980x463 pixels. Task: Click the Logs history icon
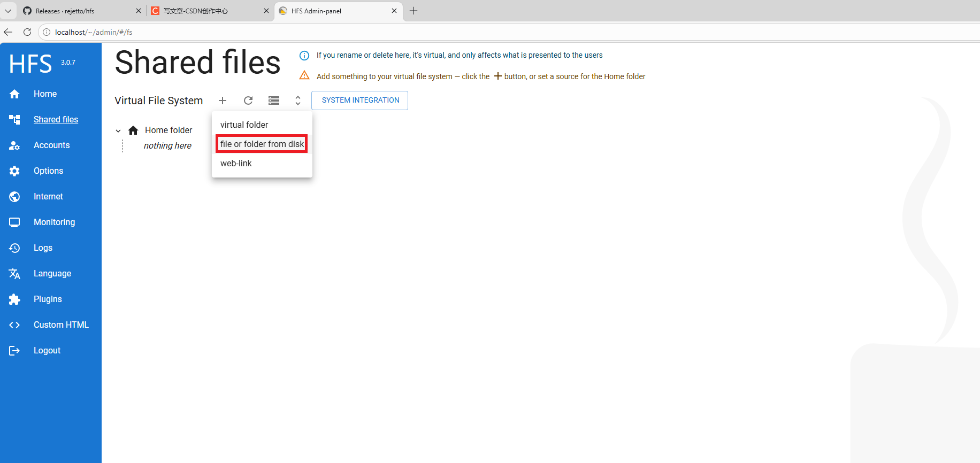(x=14, y=248)
